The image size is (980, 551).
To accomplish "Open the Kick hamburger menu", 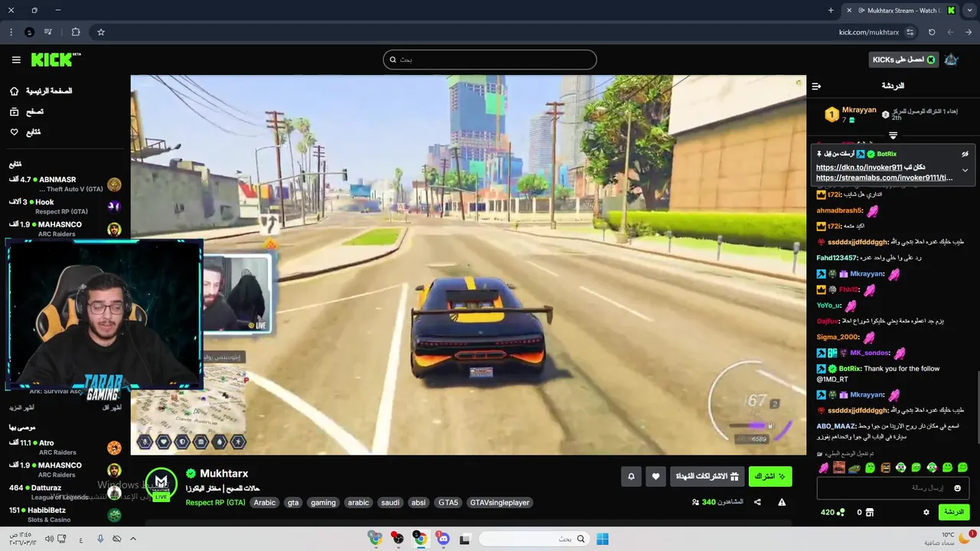I will coord(16,60).
